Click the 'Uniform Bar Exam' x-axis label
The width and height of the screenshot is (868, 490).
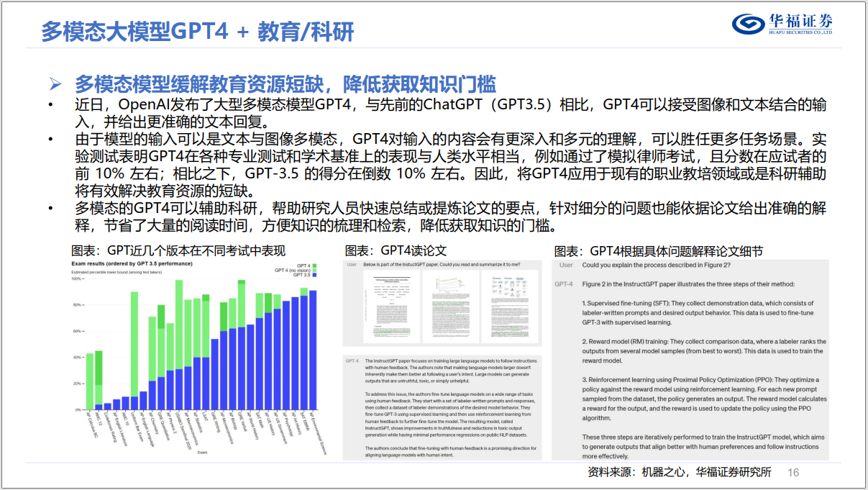137,427
